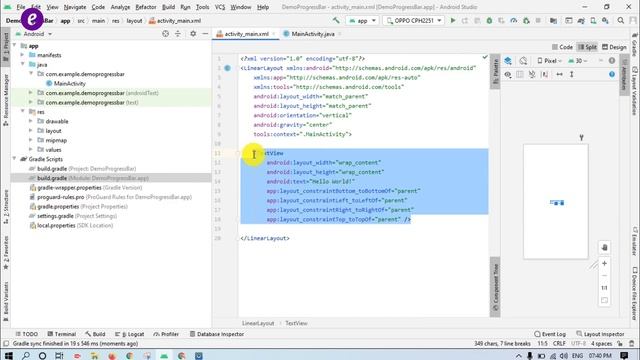Click the Windows taskbar search icon
The image size is (640, 360).
tap(26, 356)
